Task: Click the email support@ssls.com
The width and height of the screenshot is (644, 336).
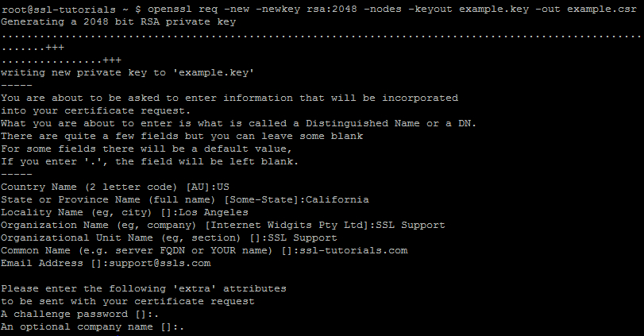Action: [x=160, y=263]
